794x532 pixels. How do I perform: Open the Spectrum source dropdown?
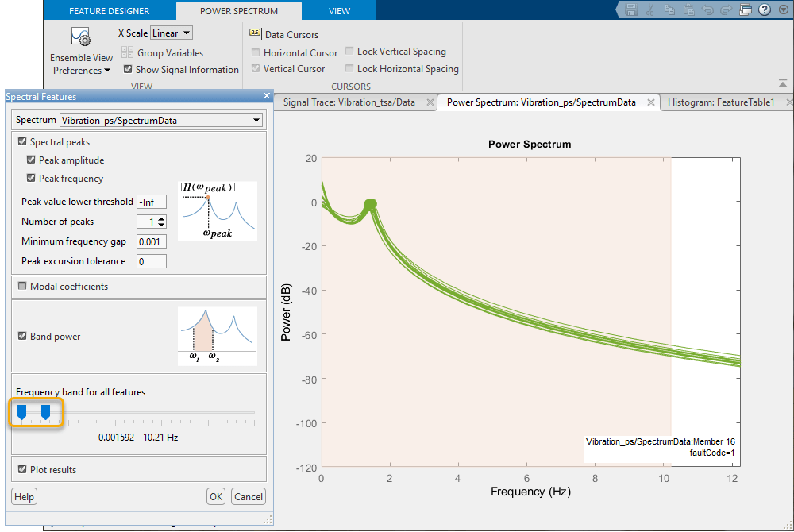pos(161,120)
